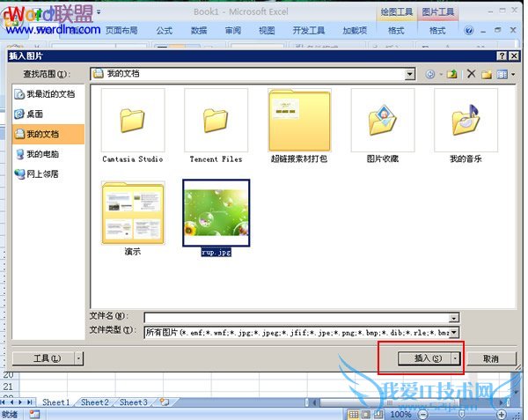Go up one folder level icon
This screenshot has width=528, height=420.
point(451,74)
